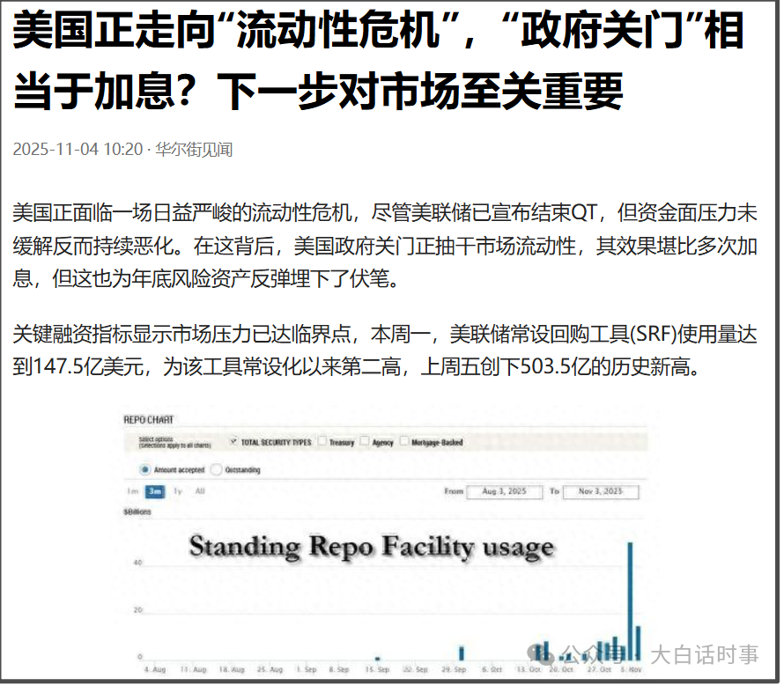Uncheck TOTAL SECURITY TYPES
The width and height of the screenshot is (784, 686).
pyautogui.click(x=233, y=442)
